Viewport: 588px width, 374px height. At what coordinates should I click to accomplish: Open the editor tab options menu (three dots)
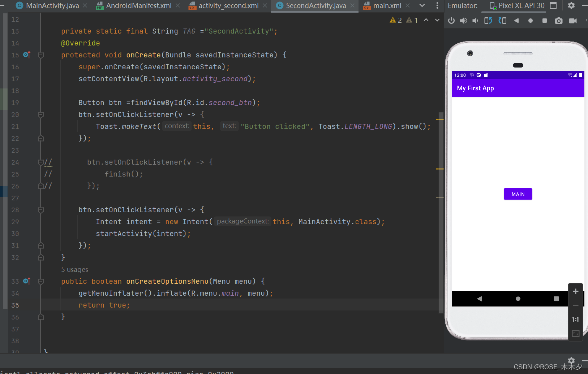tap(437, 5)
